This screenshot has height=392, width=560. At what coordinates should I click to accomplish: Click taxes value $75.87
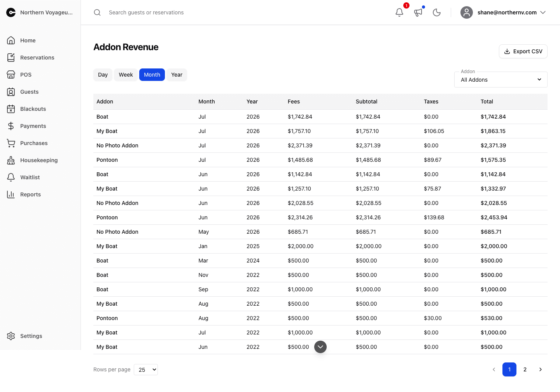pos(432,189)
